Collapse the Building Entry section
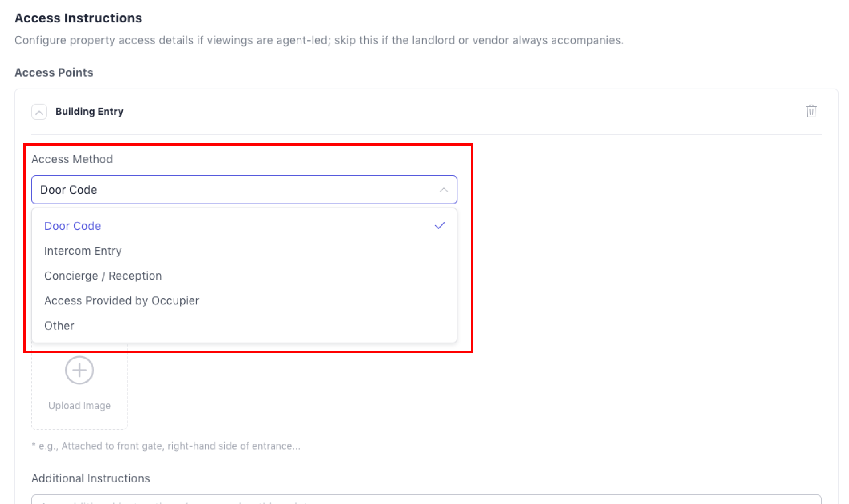Image resolution: width=849 pixels, height=504 pixels. (39, 112)
